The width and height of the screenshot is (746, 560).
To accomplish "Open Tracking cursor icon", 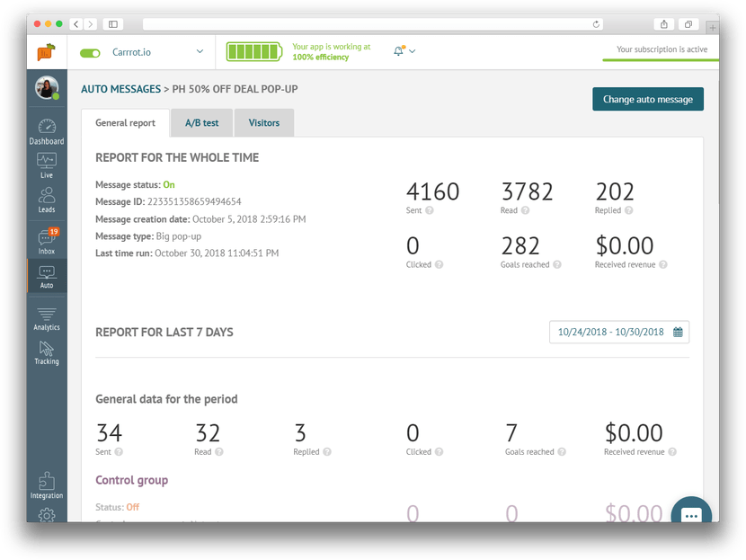I will [x=47, y=351].
